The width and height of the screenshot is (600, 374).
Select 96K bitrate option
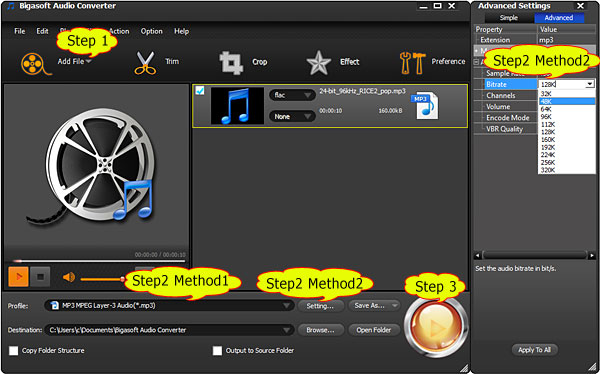(566, 117)
